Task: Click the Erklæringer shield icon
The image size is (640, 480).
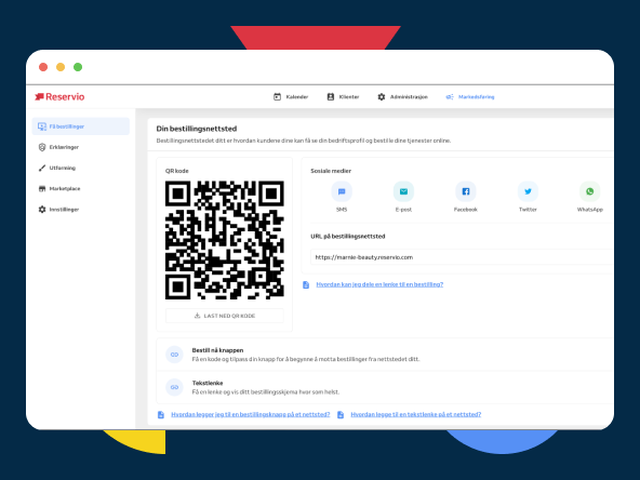Action: (x=42, y=147)
